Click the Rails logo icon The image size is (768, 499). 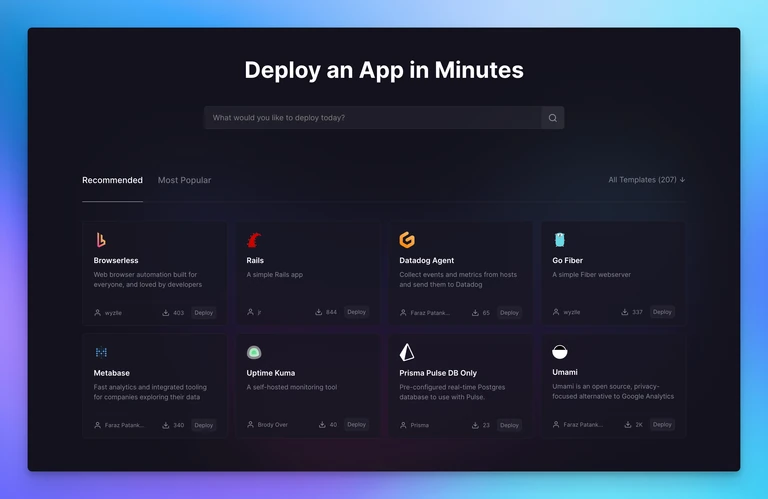254,240
